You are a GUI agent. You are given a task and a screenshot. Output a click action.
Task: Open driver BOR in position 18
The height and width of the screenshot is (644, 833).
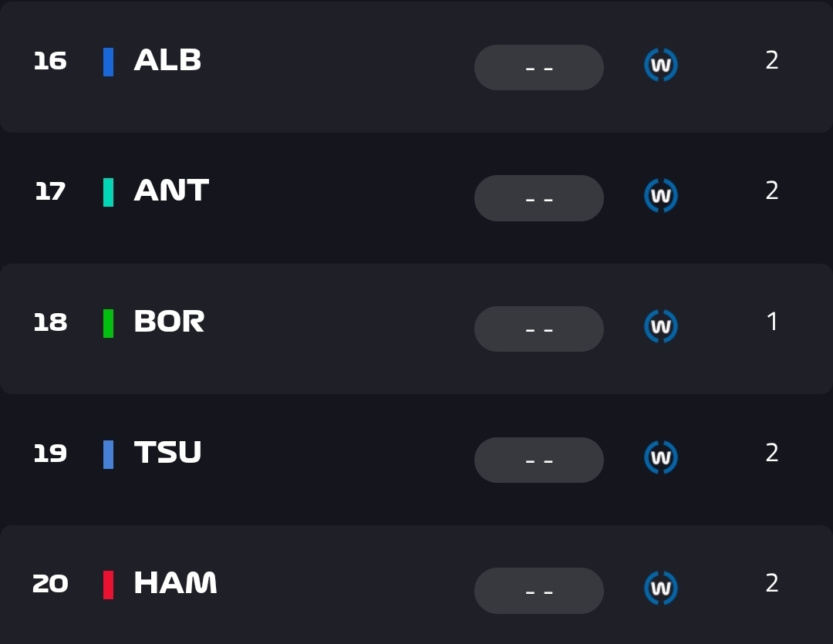click(x=169, y=322)
